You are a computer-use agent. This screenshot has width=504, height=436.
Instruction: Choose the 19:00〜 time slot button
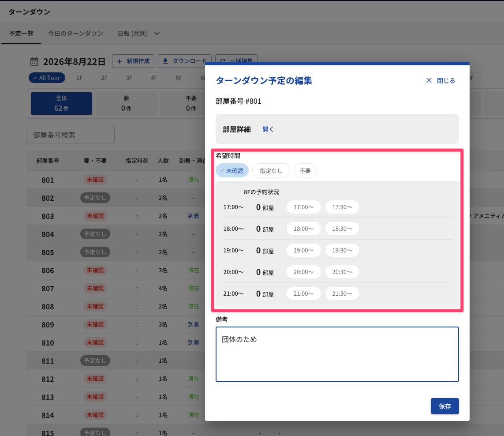(304, 250)
